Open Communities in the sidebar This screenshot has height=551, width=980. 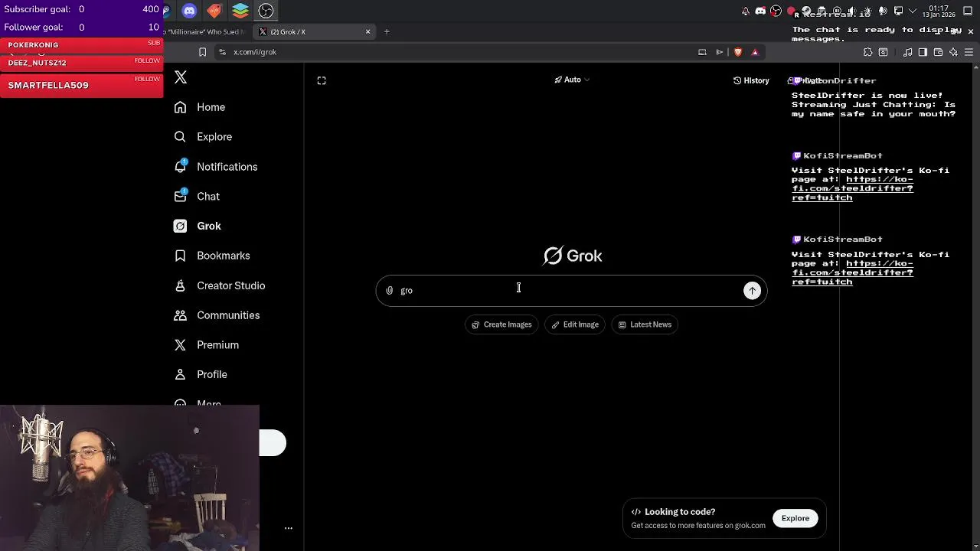point(217,315)
